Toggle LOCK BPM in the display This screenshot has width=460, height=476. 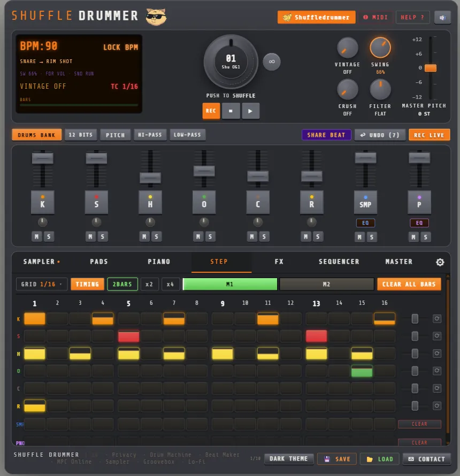[x=120, y=48]
